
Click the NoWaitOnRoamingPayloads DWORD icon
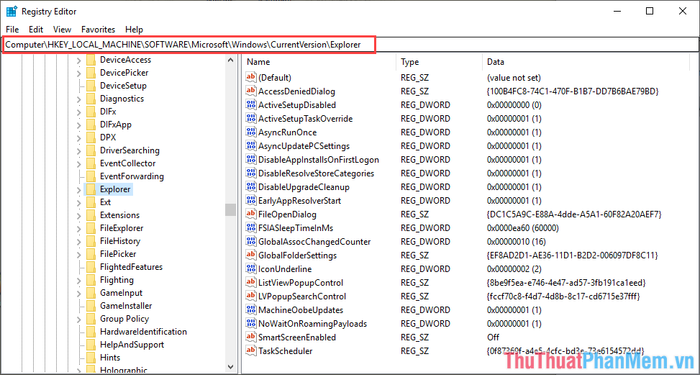click(x=251, y=323)
